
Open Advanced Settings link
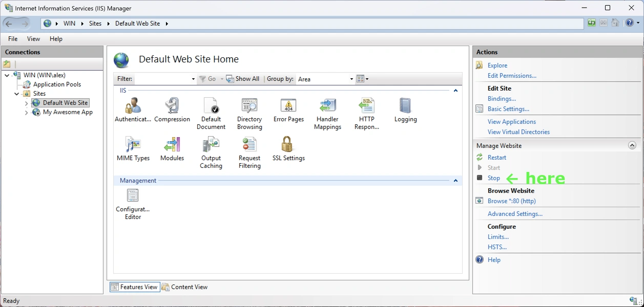(515, 214)
